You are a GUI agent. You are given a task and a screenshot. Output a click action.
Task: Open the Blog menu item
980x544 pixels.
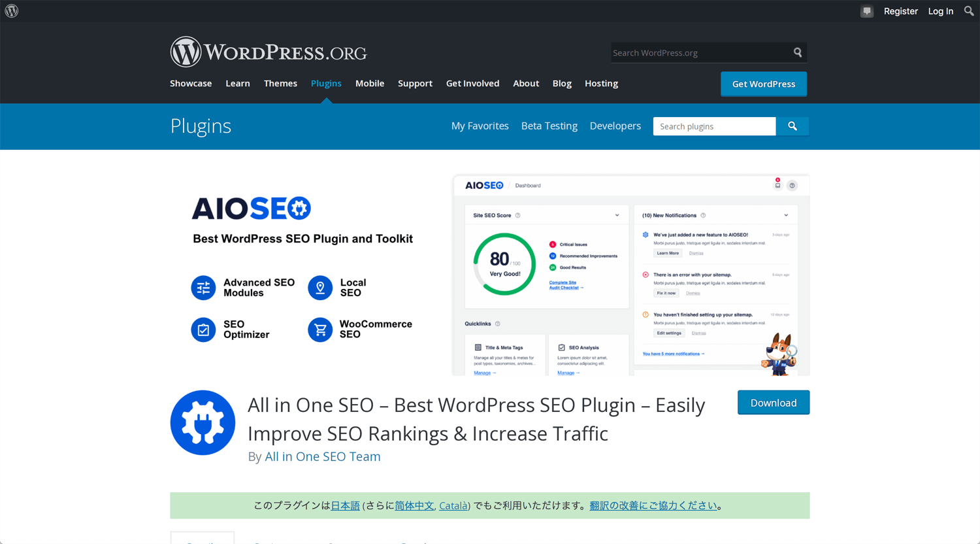point(562,84)
